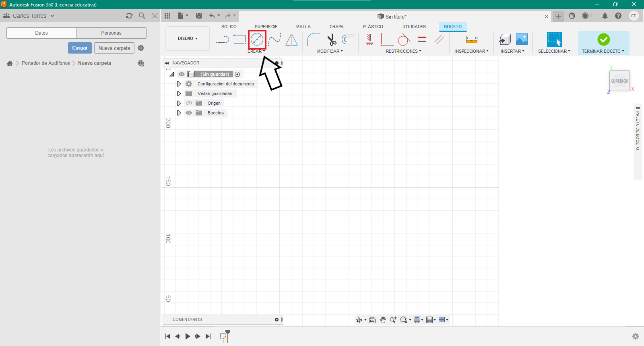644x346 pixels.
Task: Expand Configuración del documento node
Action: click(x=179, y=84)
